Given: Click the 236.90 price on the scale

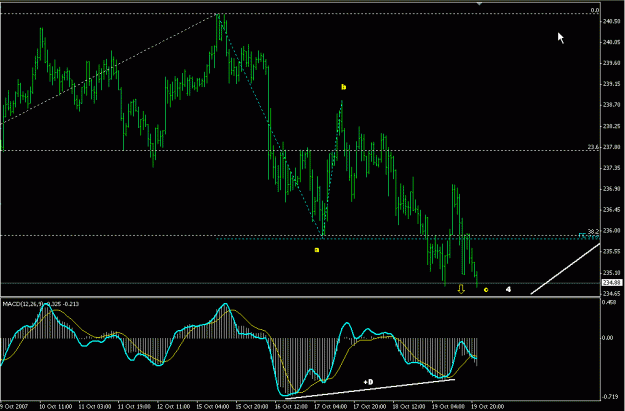Looking at the screenshot, I should [613, 189].
